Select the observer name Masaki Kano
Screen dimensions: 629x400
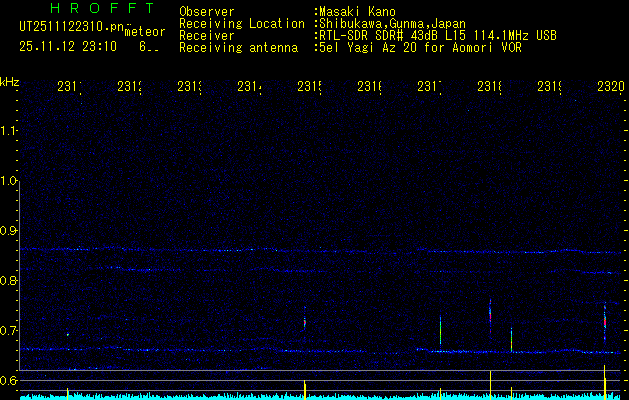360,12
